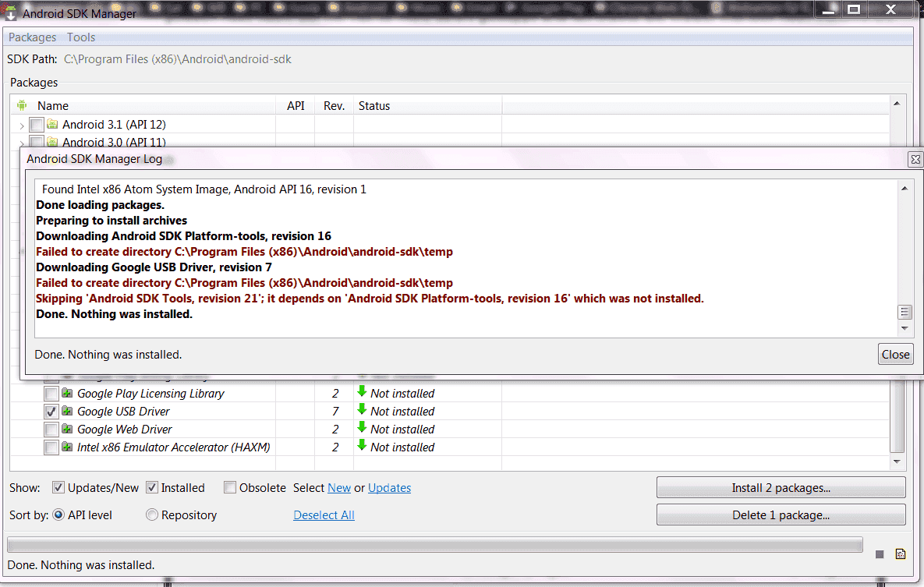Check Google Play Licensing Library checkbox
The width and height of the screenshot is (924, 587).
(x=51, y=394)
